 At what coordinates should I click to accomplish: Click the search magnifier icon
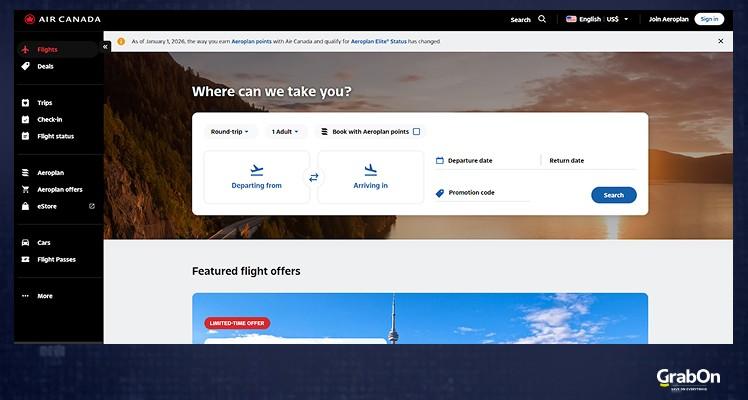542,19
